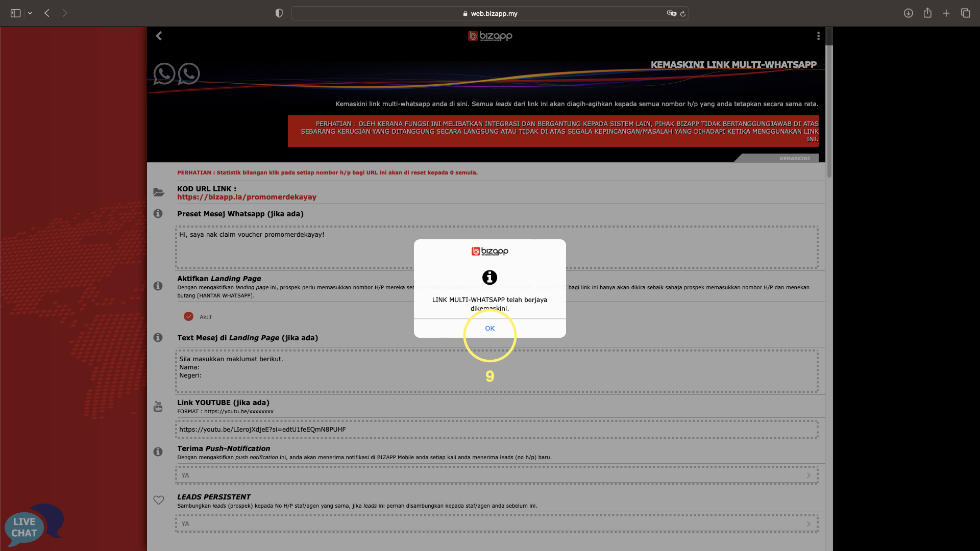Screen dimensions: 980x551
Task: Show Safari downloads
Action: [x=908, y=13]
